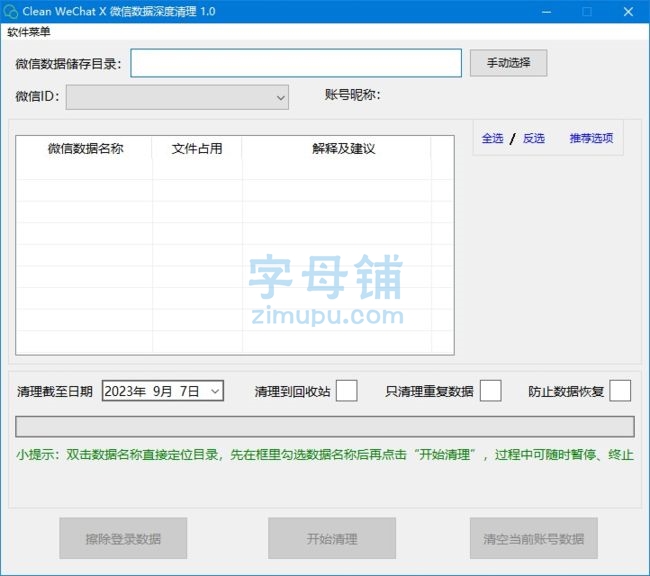The image size is (650, 576).
Task: Click the 文件占用 column header
Action: coord(197,148)
